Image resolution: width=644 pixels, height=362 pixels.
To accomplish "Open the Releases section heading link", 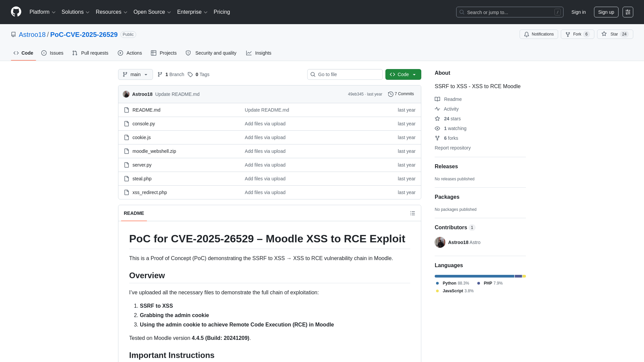I will click(446, 167).
